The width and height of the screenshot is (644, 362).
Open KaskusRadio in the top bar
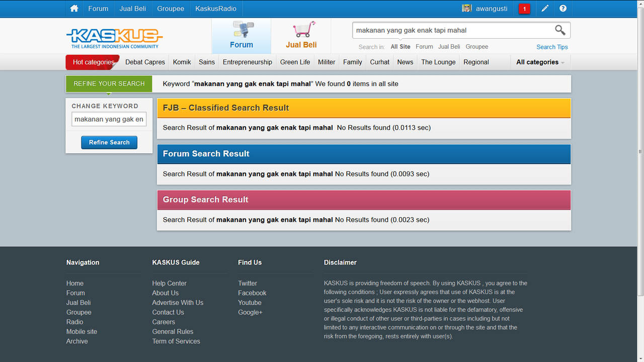coord(216,9)
